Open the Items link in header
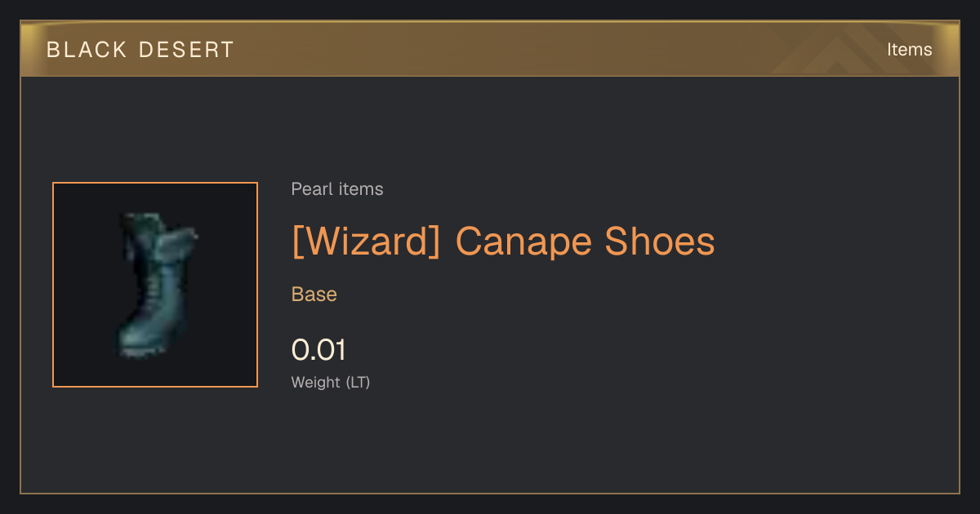This screenshot has width=980, height=514. [909, 50]
